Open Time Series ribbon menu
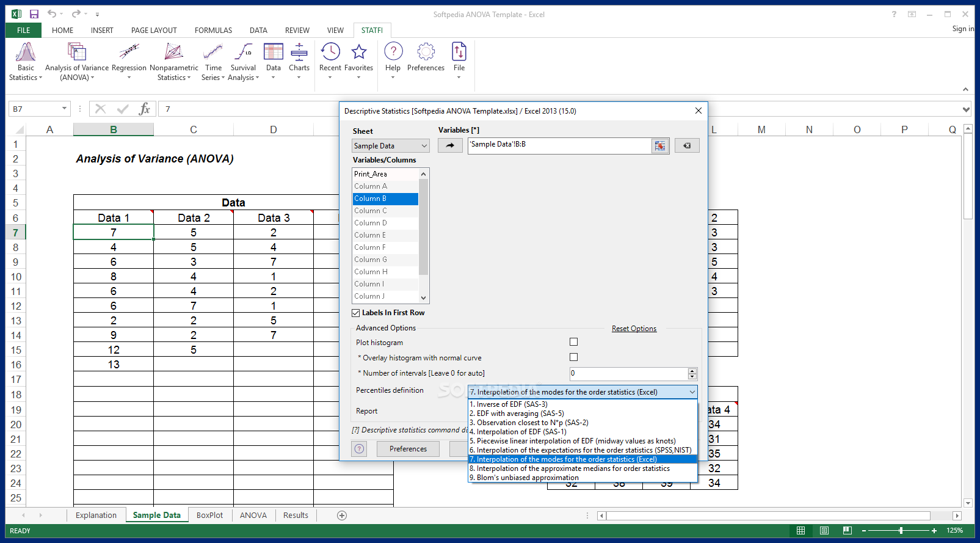This screenshot has height=543, width=980. [x=213, y=61]
